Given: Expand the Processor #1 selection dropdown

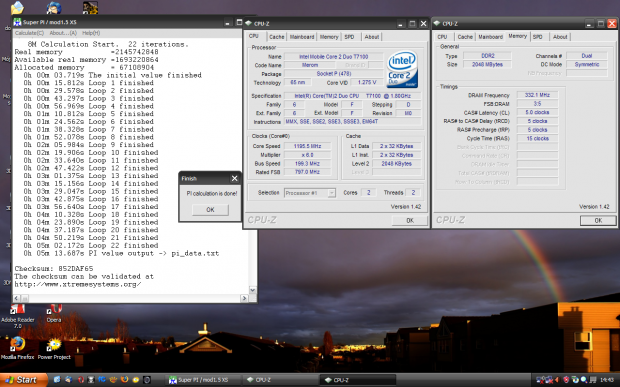Looking at the screenshot, I should click(332, 193).
